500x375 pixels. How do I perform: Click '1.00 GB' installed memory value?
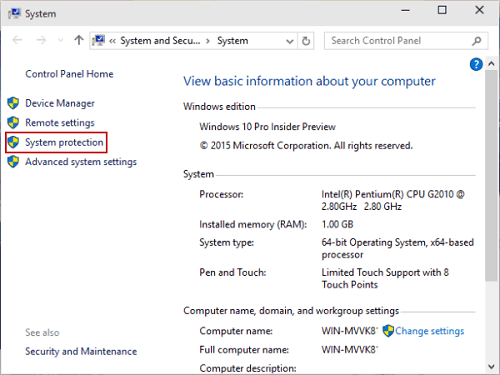337,224
